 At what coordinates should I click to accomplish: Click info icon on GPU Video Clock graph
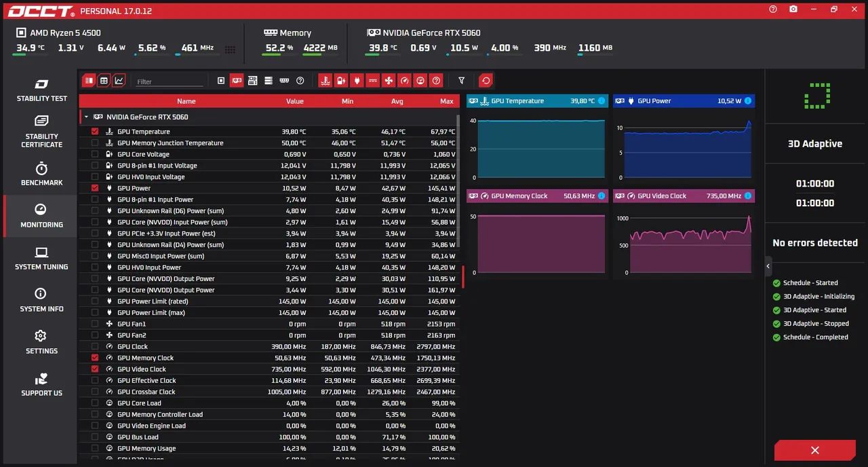pyautogui.click(x=748, y=196)
